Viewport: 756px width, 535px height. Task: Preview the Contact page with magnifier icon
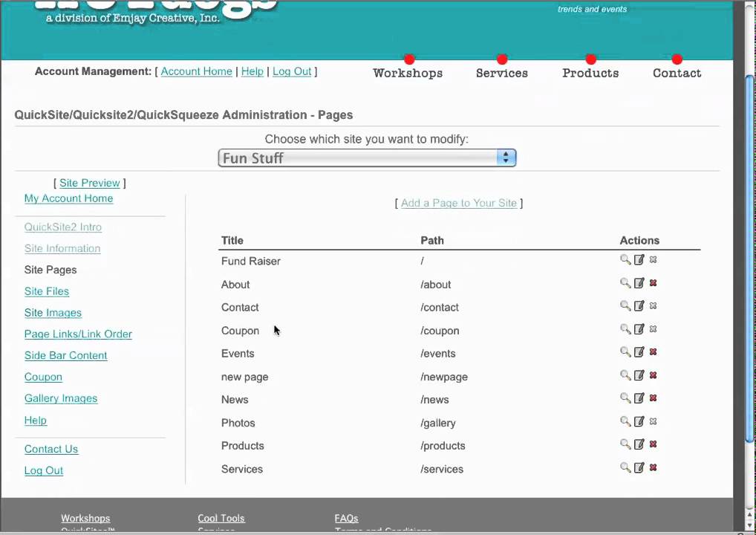(625, 306)
